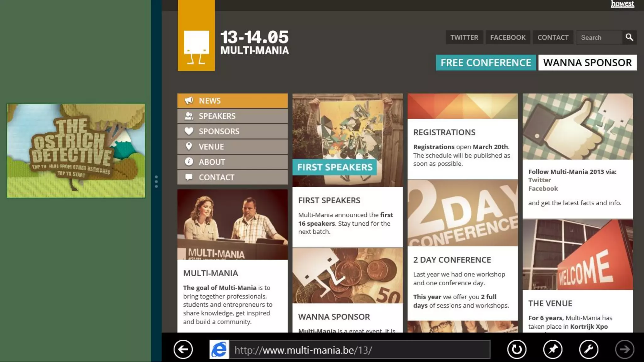This screenshot has width=644, height=362.
Task: Pin this site with the pin icon
Action: 553,349
